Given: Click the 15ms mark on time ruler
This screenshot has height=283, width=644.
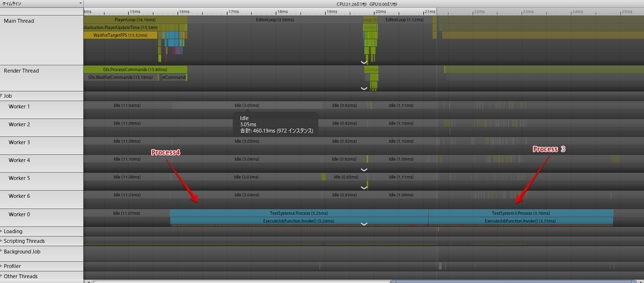Looking at the screenshot, I should coord(135,11).
